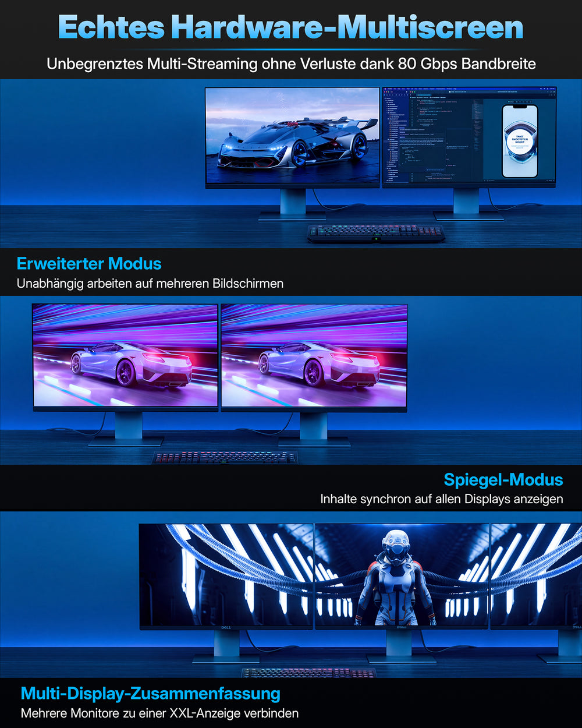
Task: Click the monitor showing the code editor
Action: [x=469, y=137]
